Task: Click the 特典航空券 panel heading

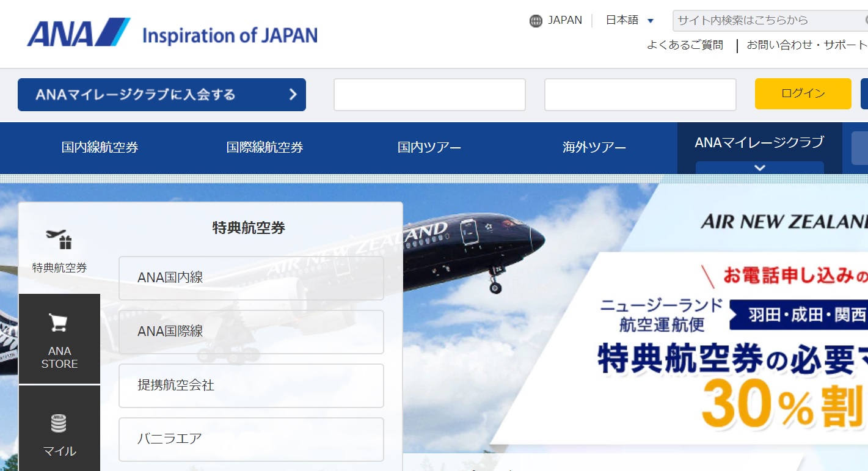Action: click(x=249, y=228)
